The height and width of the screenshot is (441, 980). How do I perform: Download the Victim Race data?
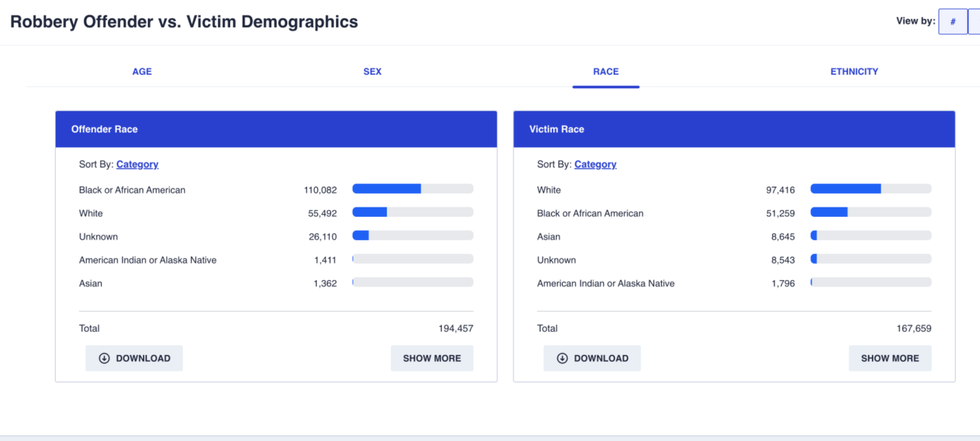(592, 358)
